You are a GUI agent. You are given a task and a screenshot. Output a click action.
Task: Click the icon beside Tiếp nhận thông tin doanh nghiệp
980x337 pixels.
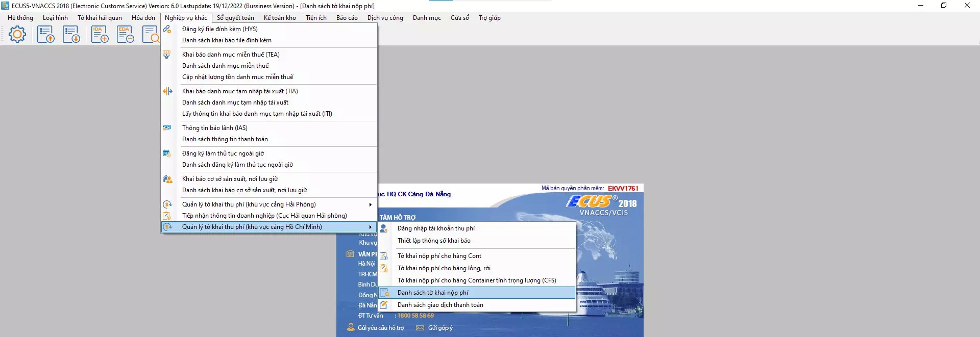pyautogui.click(x=167, y=216)
